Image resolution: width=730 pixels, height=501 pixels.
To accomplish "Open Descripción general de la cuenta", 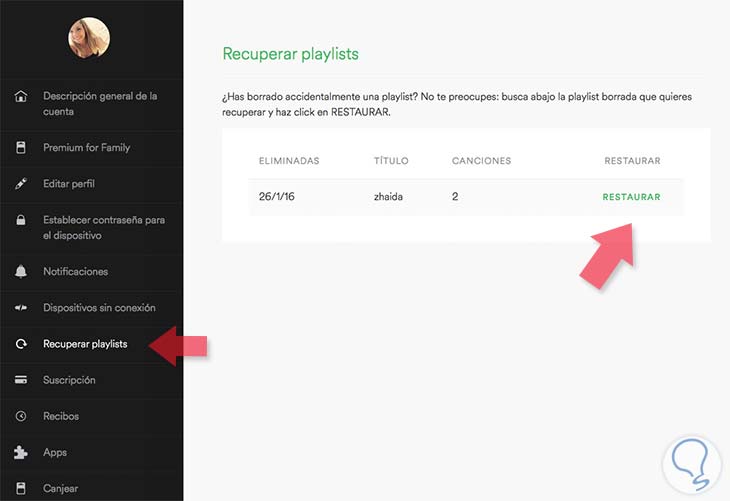I will [x=100, y=103].
